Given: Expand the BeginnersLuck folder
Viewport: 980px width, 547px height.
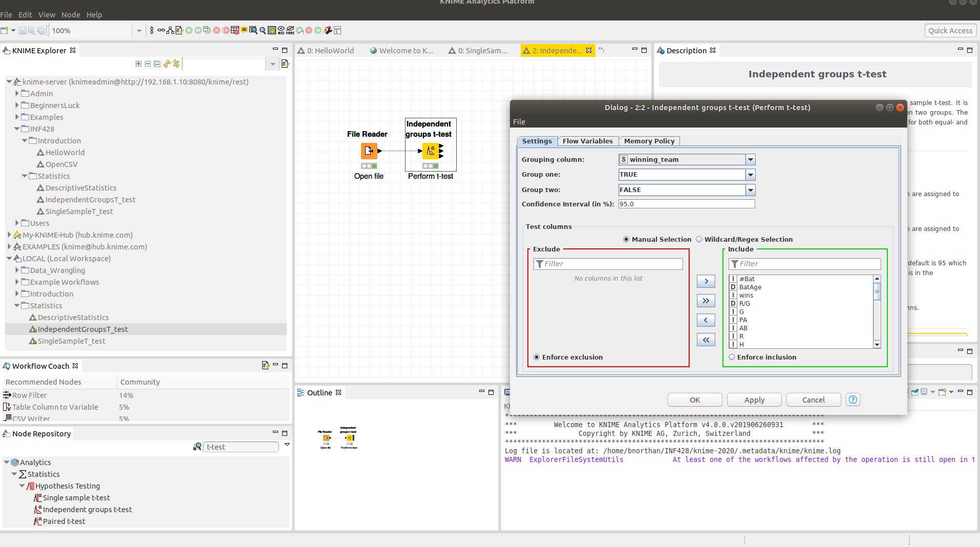Looking at the screenshot, I should [x=17, y=106].
